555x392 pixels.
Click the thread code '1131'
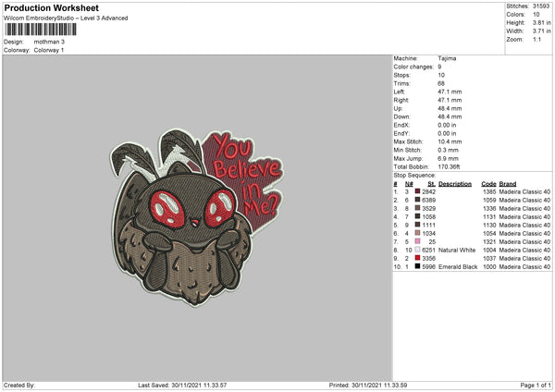click(489, 217)
